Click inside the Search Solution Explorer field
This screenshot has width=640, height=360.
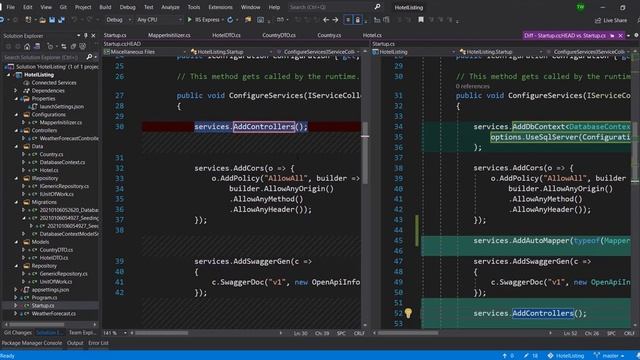tap(43, 57)
